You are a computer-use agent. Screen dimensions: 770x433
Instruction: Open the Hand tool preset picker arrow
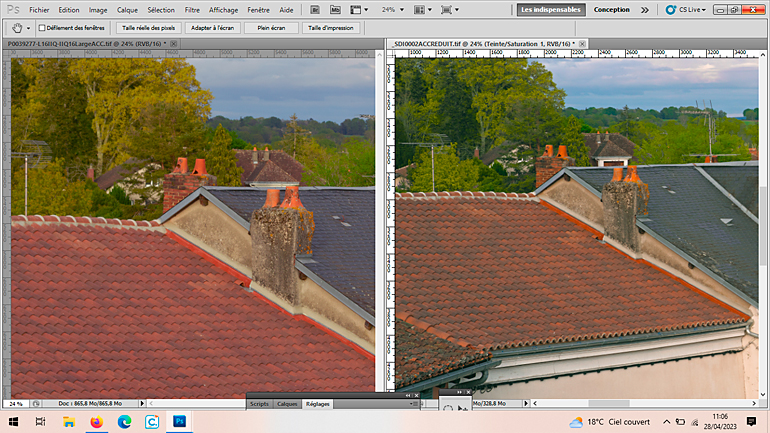point(28,28)
